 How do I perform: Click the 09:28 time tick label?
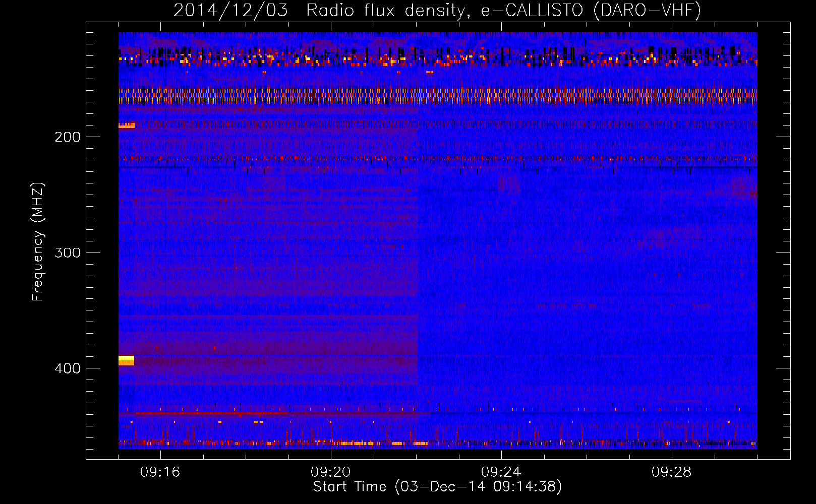click(672, 472)
